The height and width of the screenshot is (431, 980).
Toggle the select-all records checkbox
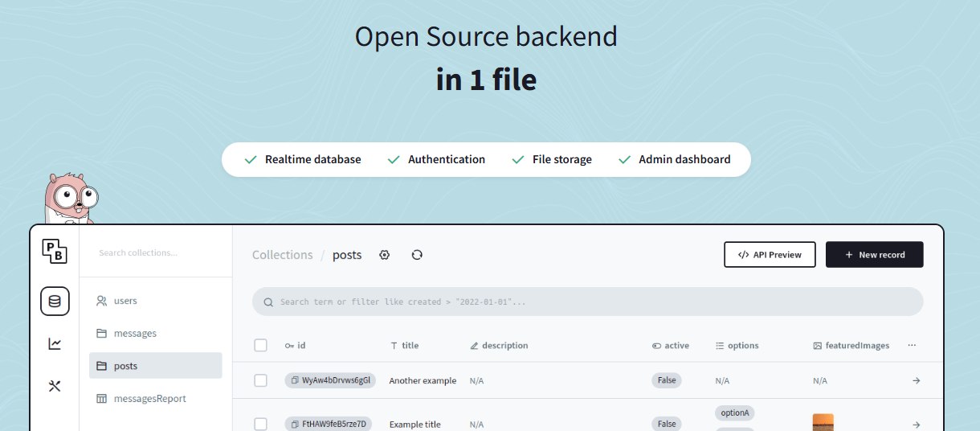[x=260, y=345]
